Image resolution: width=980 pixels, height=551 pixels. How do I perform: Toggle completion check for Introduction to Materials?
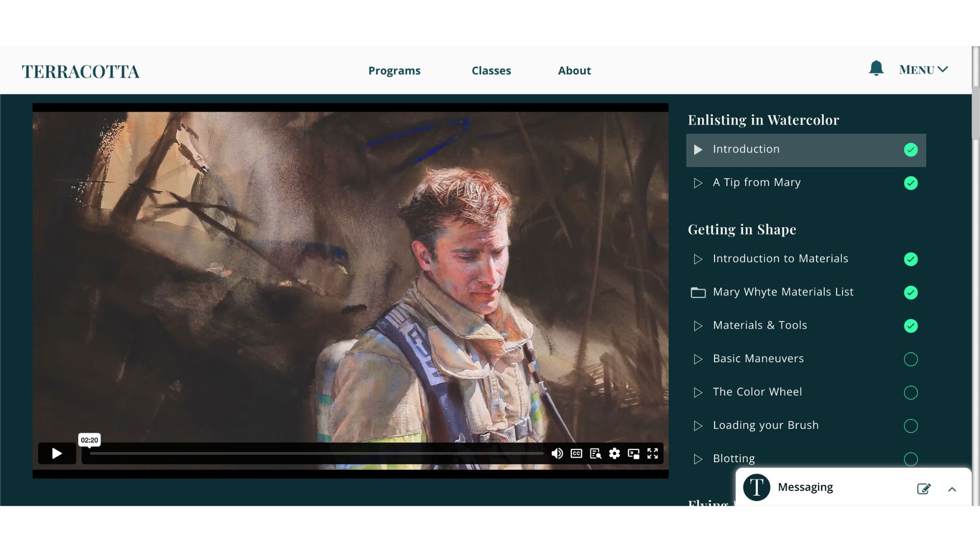coord(911,259)
